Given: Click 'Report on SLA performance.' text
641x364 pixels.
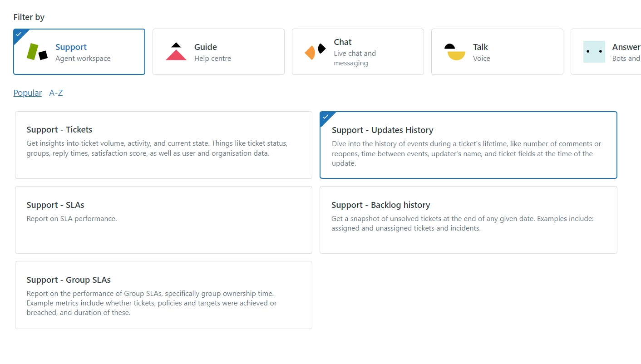Looking at the screenshot, I should [x=72, y=218].
